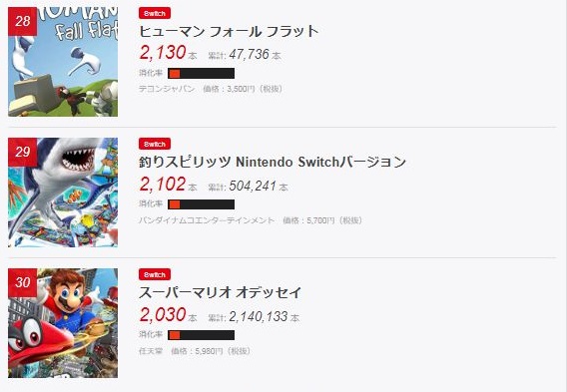567x392 pixels.
Task: Click the rank 30 badge
Action: pyautogui.click(x=22, y=283)
